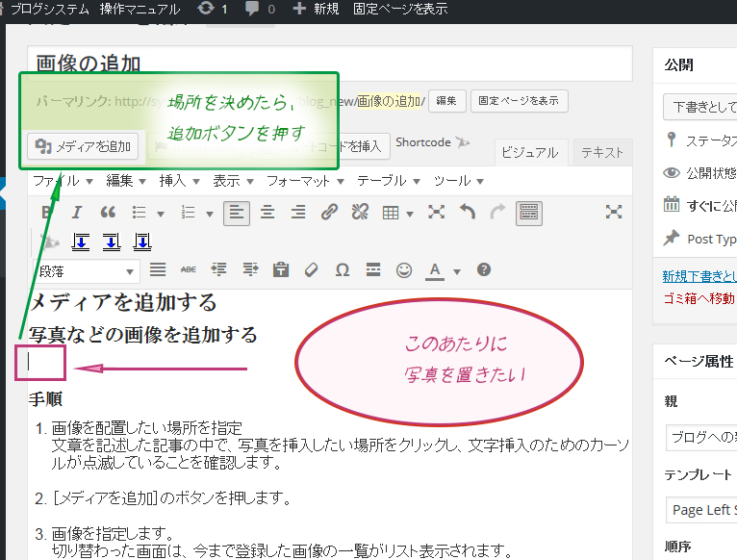Open the emoticons smiley icon
This screenshot has width=737, height=560.
pyautogui.click(x=404, y=270)
